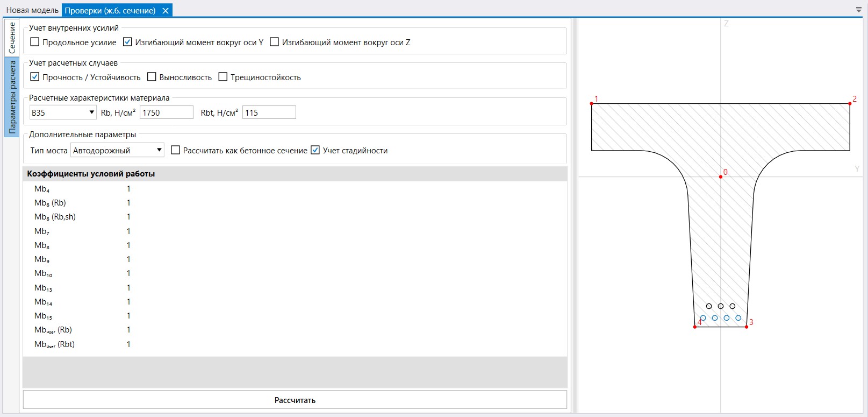Viewport: 868px width, 417px height.
Task: Select the Mb₆ (Rb) coefficient row
Action: pyautogui.click(x=295, y=203)
